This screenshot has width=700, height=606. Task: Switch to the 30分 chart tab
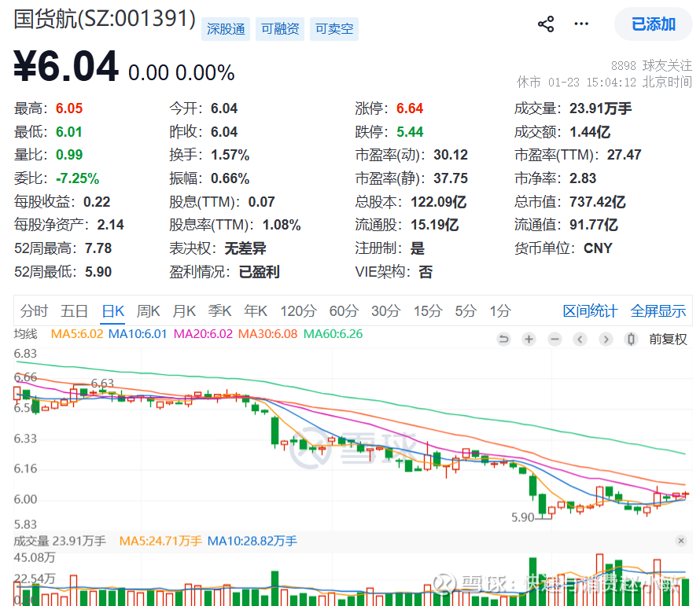(385, 310)
